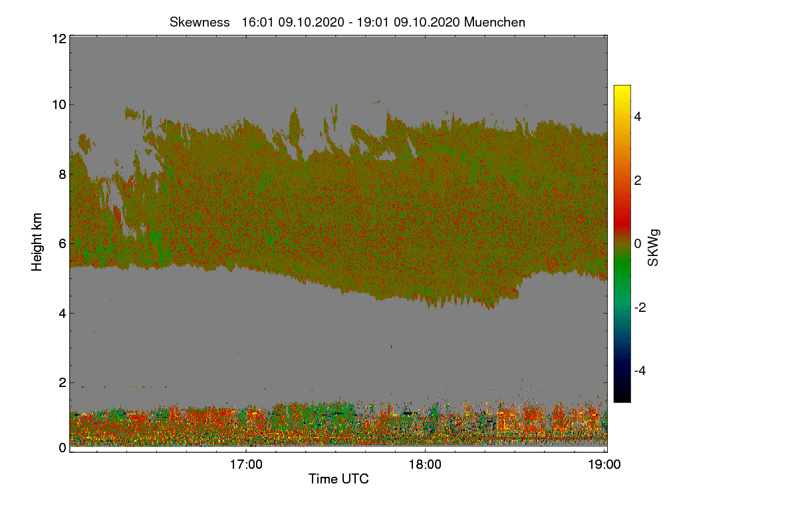Select the 19:00 time axis label

(x=604, y=464)
